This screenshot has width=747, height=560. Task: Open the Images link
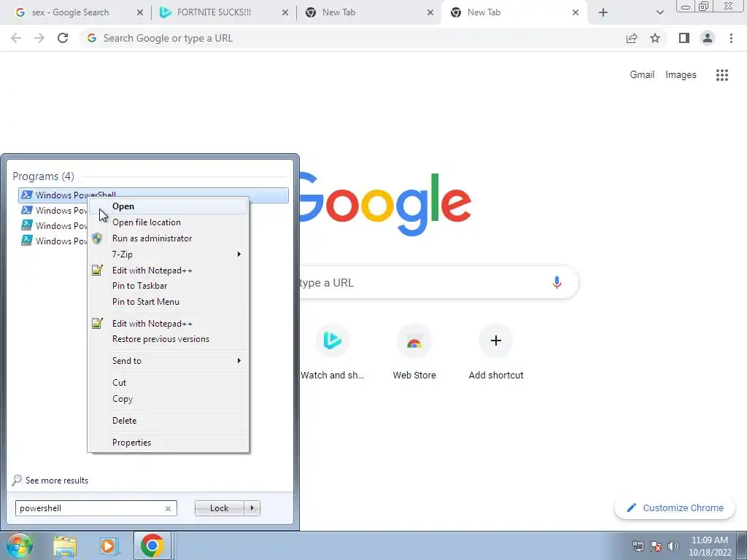coord(681,75)
